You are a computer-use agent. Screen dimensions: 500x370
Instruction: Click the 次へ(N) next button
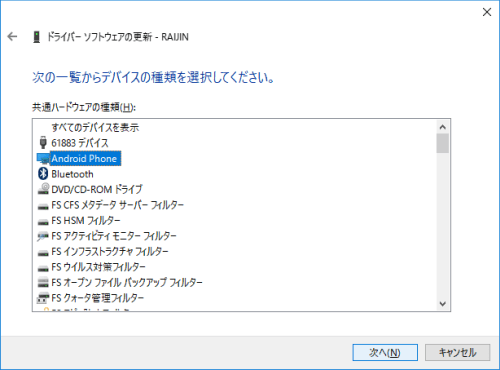385,352
